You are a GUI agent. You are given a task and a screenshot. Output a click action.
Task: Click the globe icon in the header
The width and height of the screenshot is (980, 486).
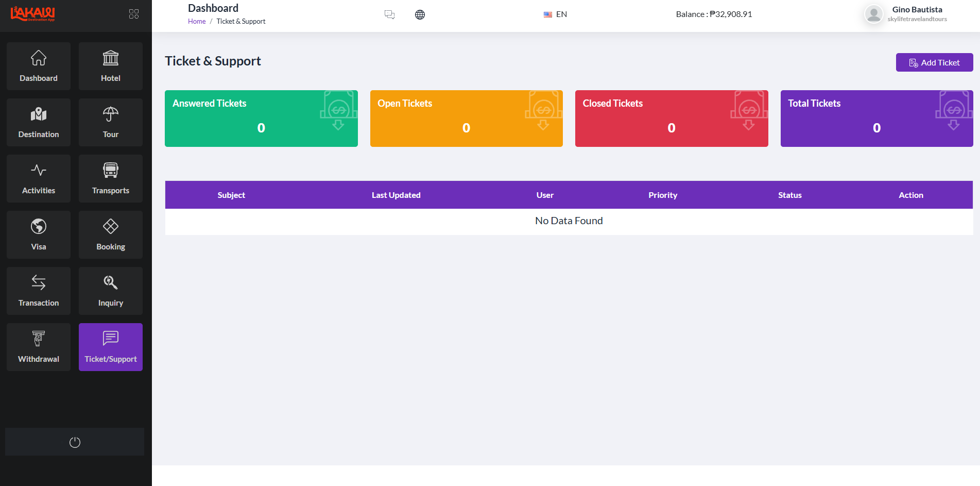point(420,14)
